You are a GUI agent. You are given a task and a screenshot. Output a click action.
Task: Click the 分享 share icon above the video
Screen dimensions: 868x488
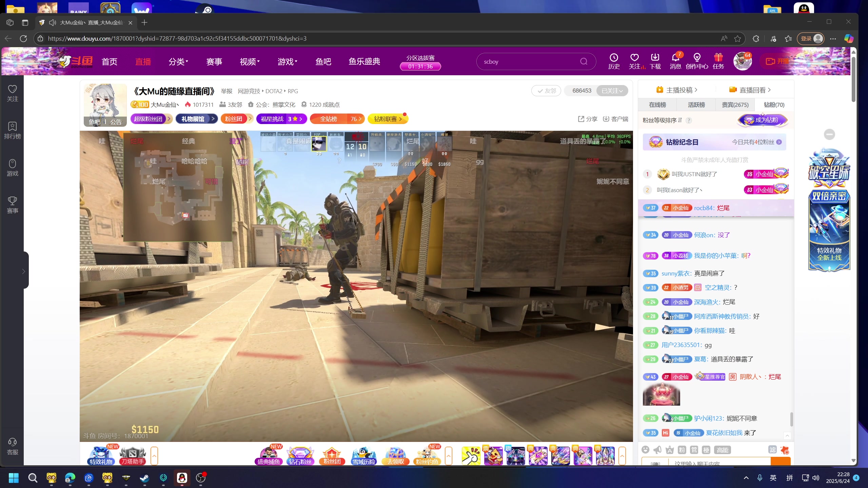[x=588, y=119]
